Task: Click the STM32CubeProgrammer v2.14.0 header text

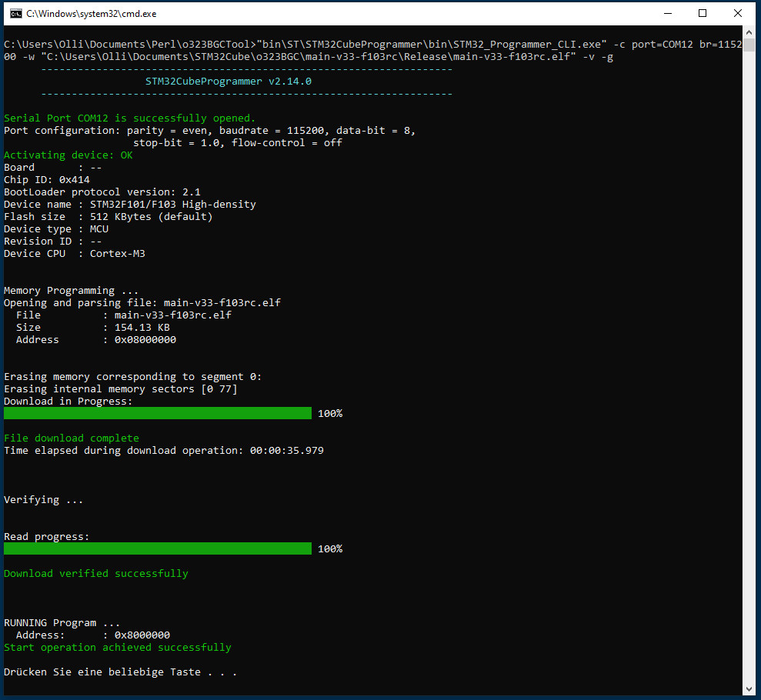Action: pyautogui.click(x=228, y=82)
